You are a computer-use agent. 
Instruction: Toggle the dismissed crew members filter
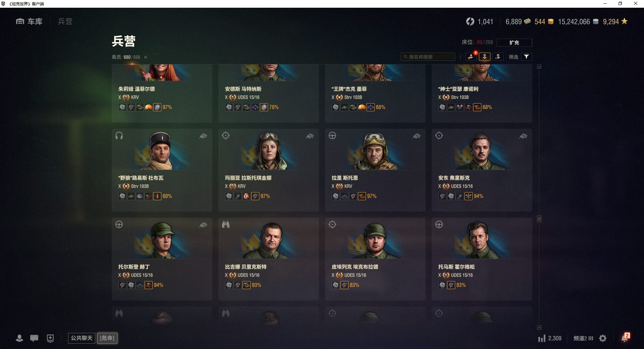(498, 57)
